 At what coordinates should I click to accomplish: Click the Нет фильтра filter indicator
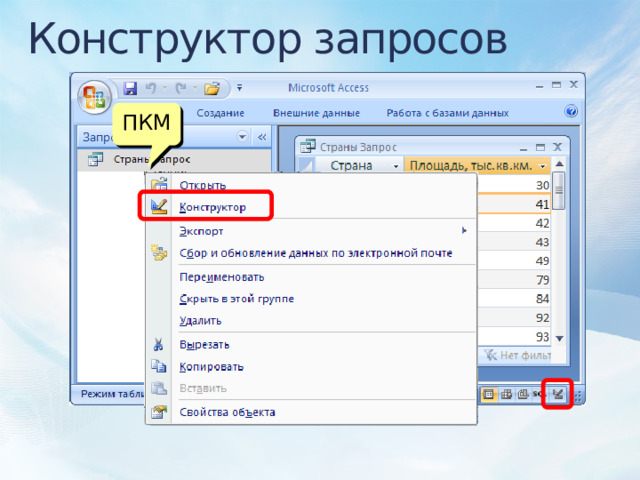click(518, 356)
